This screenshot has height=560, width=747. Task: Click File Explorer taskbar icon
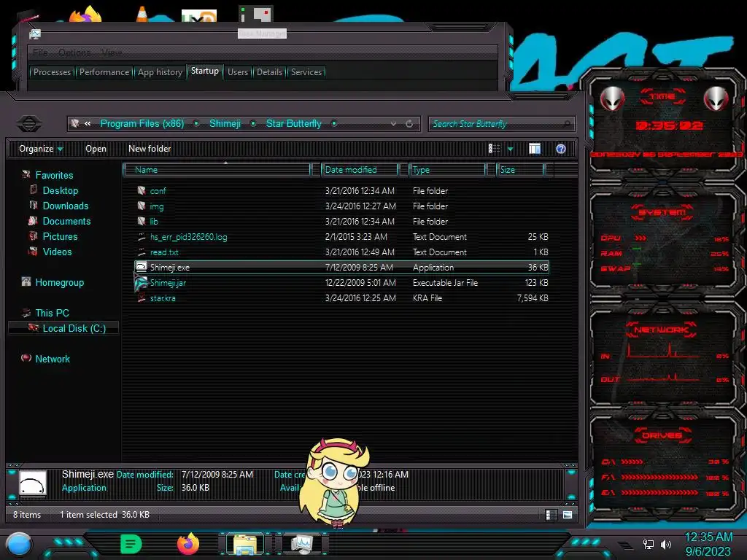pos(245,544)
